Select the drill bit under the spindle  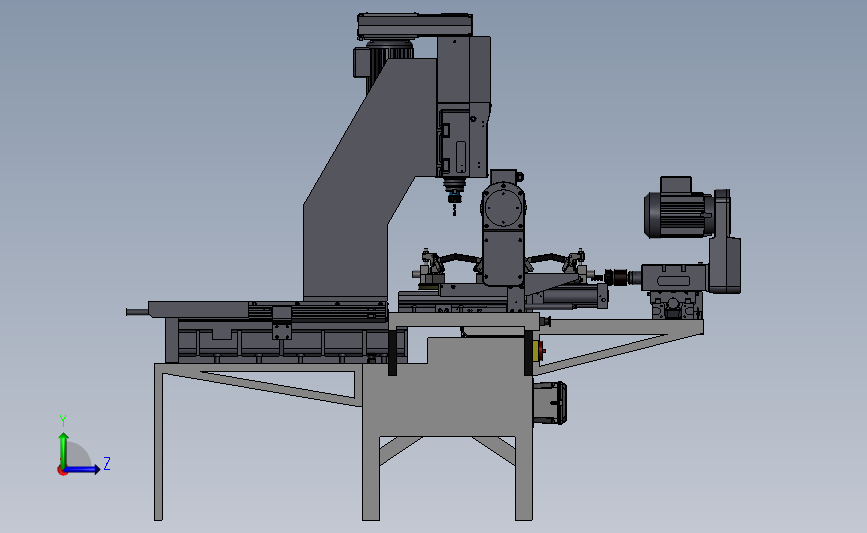(455, 208)
